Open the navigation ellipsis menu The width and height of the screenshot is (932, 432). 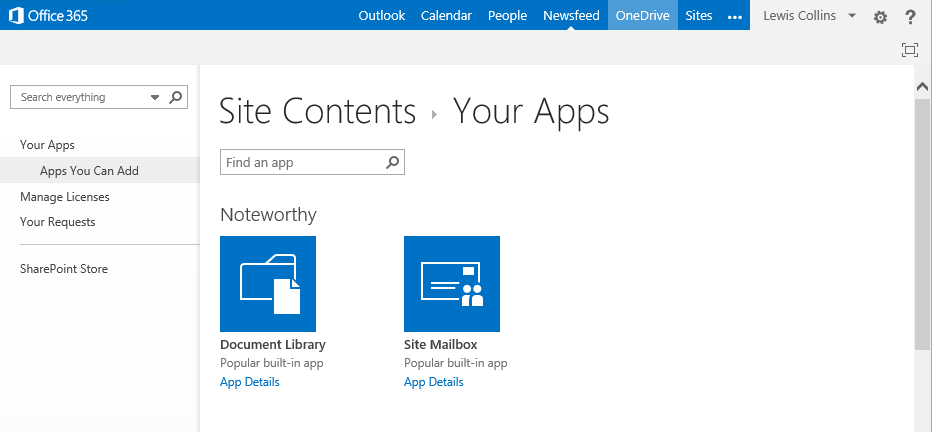click(735, 16)
